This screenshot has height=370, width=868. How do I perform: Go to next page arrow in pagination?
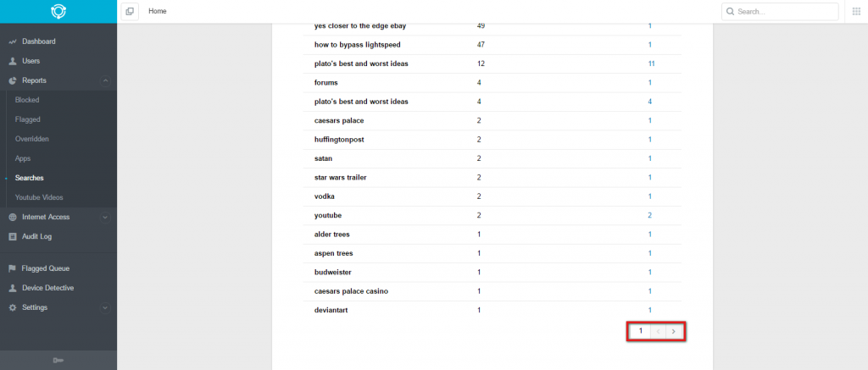tap(674, 331)
